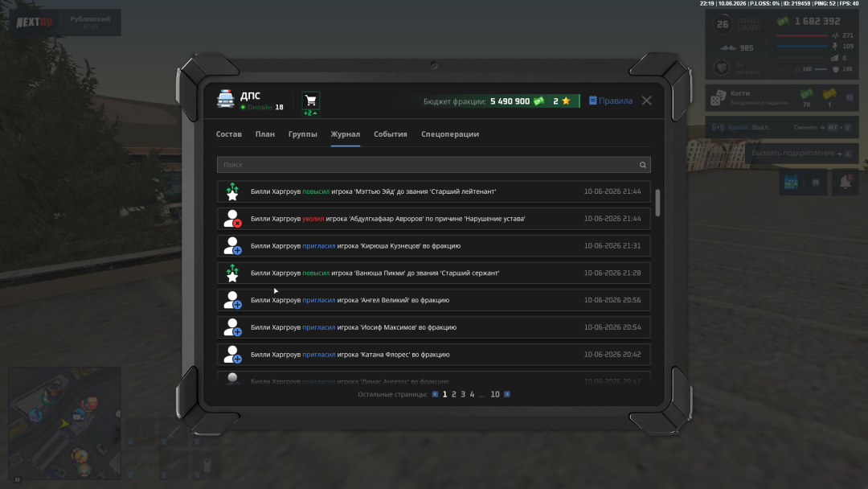Click the timestamp '10-06-2026 21:31'
The image size is (868, 489).
612,246
